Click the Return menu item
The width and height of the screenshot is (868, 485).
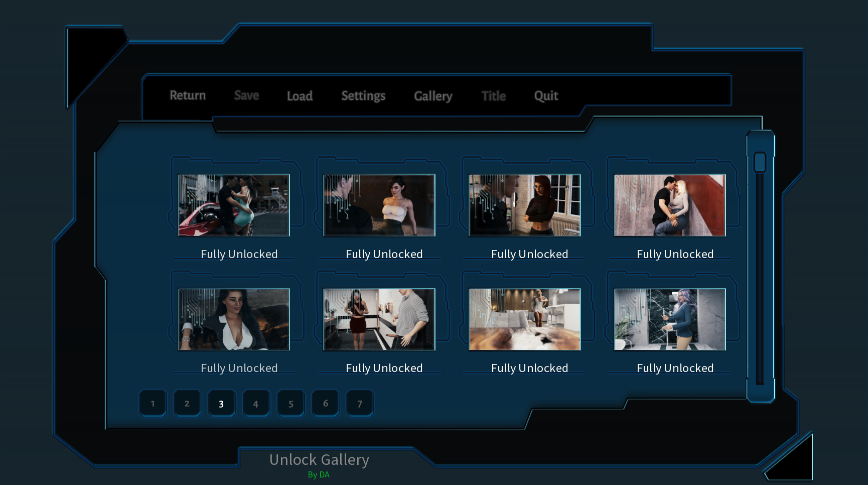[188, 95]
